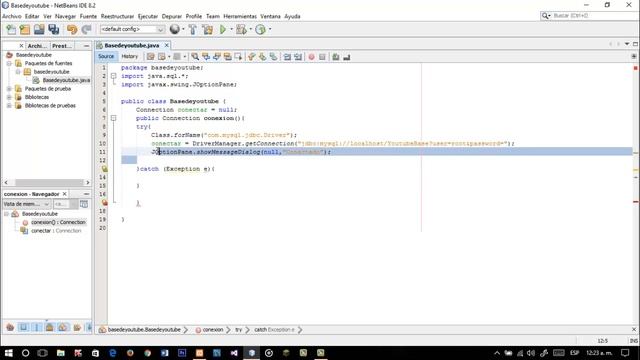
Task: Click the Debug Project icon
Action: 241,29
